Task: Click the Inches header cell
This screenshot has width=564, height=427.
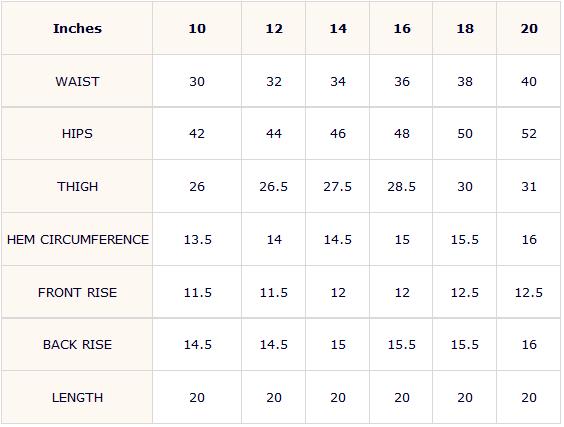Action: pos(77,28)
